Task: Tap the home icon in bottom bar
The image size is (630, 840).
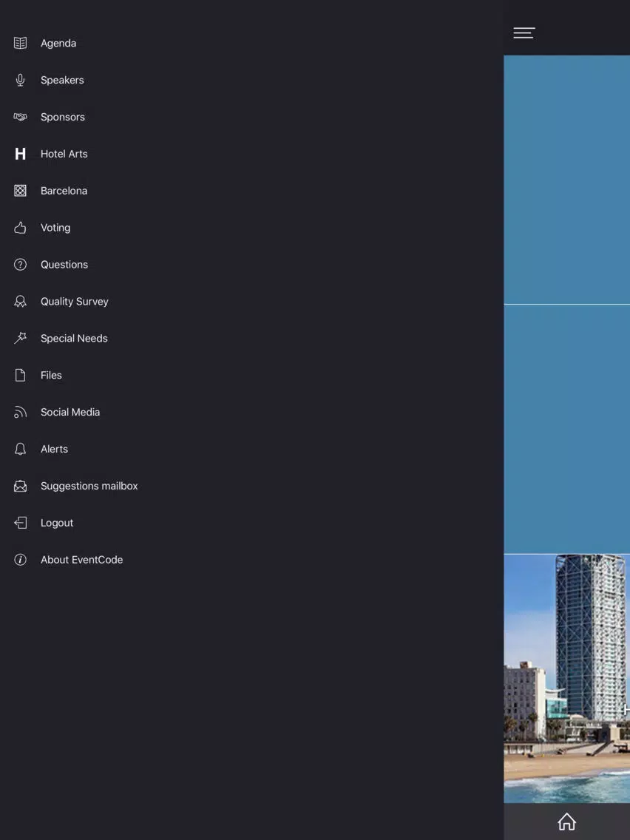Action: [566, 822]
